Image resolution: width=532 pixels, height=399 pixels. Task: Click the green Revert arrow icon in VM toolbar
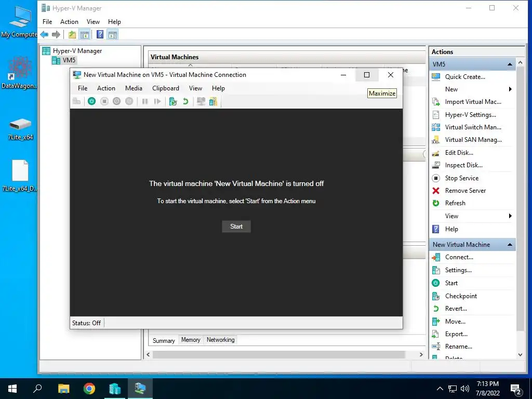pyautogui.click(x=185, y=101)
